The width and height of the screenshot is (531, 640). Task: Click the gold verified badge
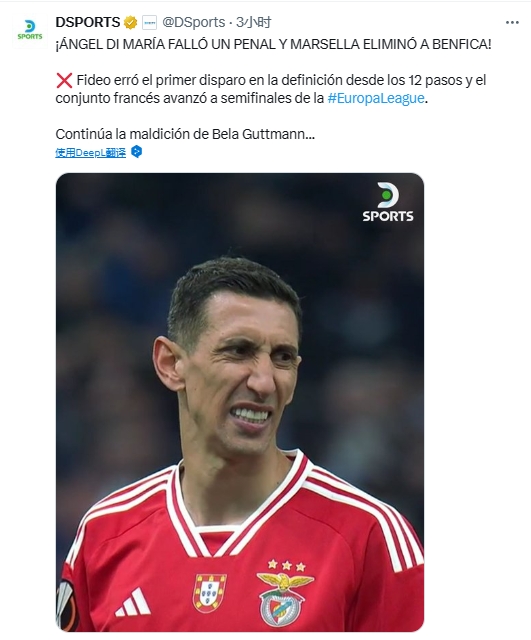click(130, 22)
